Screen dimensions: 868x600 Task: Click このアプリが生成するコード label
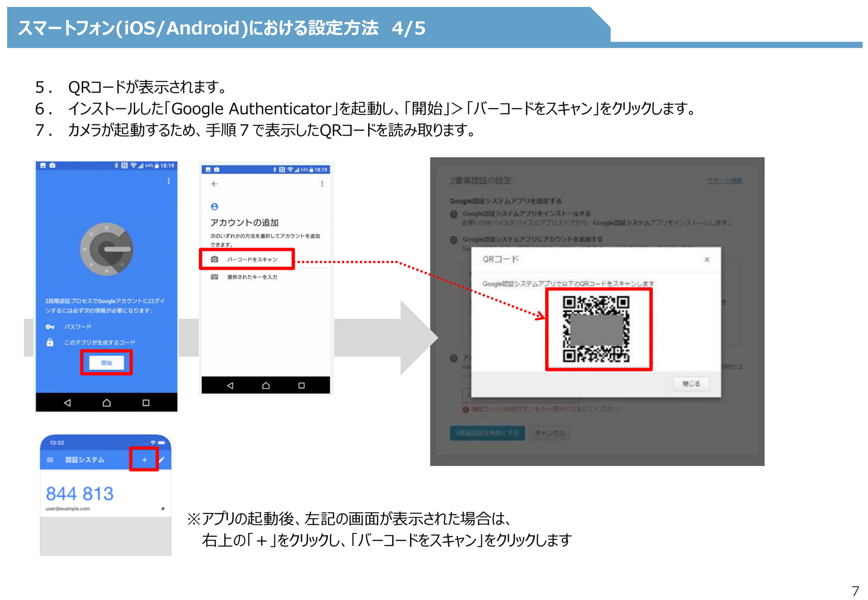tap(99, 343)
